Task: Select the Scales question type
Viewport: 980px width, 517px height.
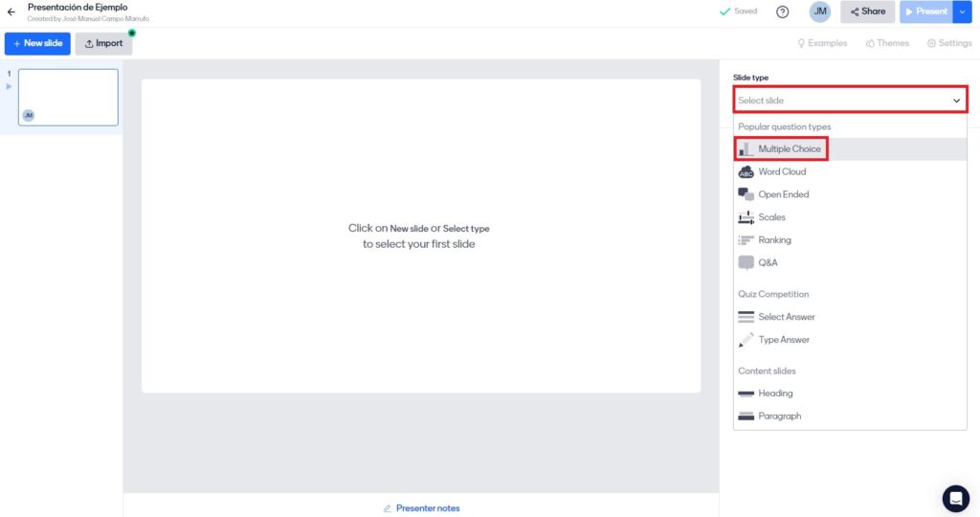Action: click(x=771, y=217)
